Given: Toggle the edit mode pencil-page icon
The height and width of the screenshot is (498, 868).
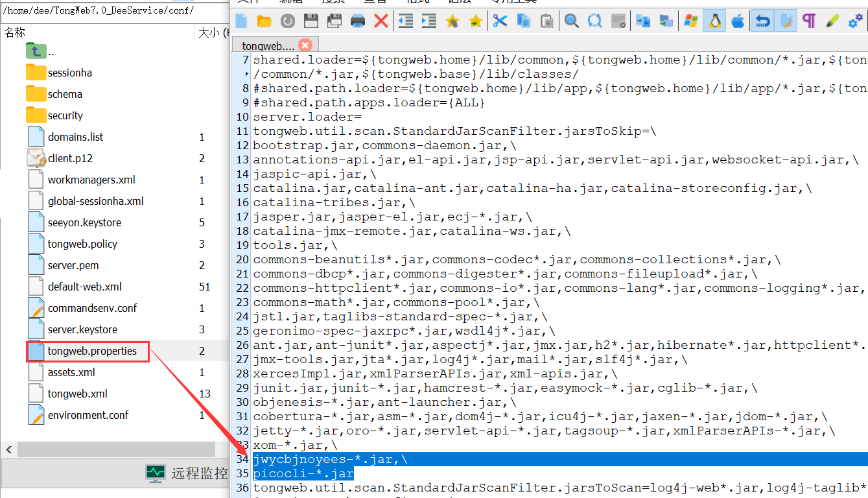Looking at the screenshot, I should click(786, 21).
